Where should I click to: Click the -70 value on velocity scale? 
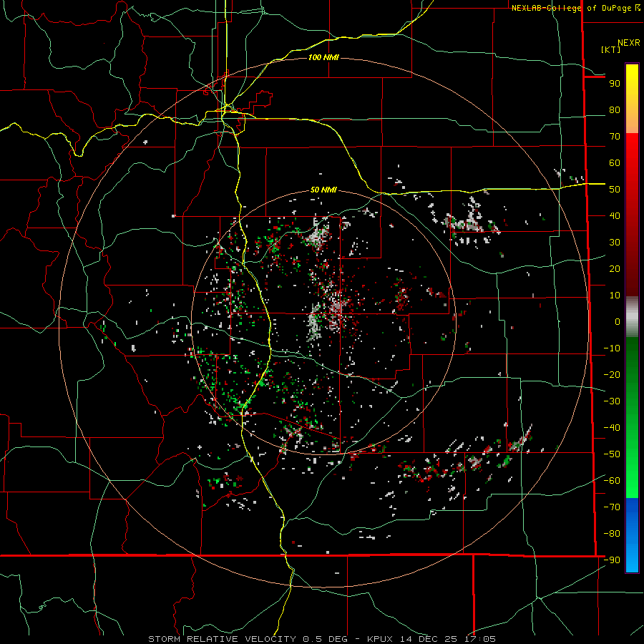click(612, 507)
